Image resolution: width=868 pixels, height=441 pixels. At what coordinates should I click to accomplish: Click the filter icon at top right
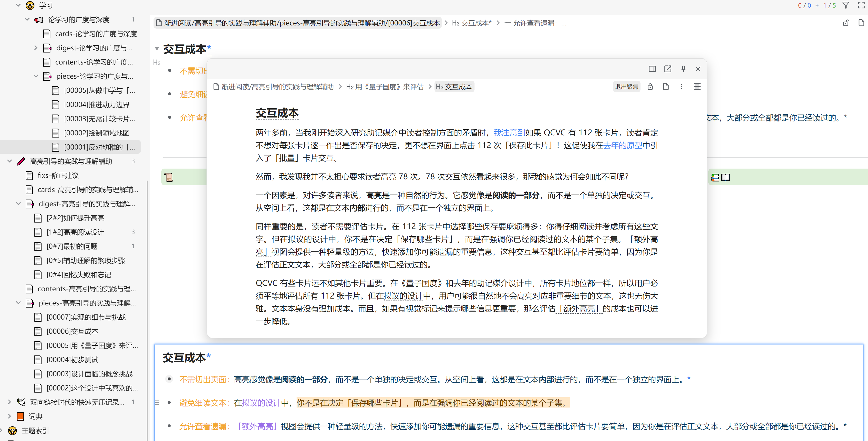(x=846, y=5)
